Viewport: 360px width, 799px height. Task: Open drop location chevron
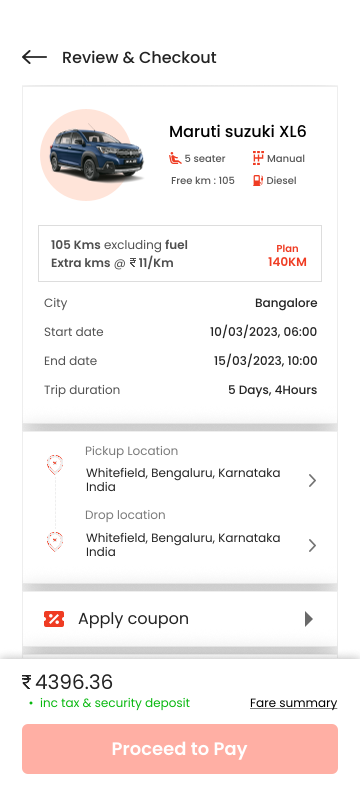coord(312,546)
